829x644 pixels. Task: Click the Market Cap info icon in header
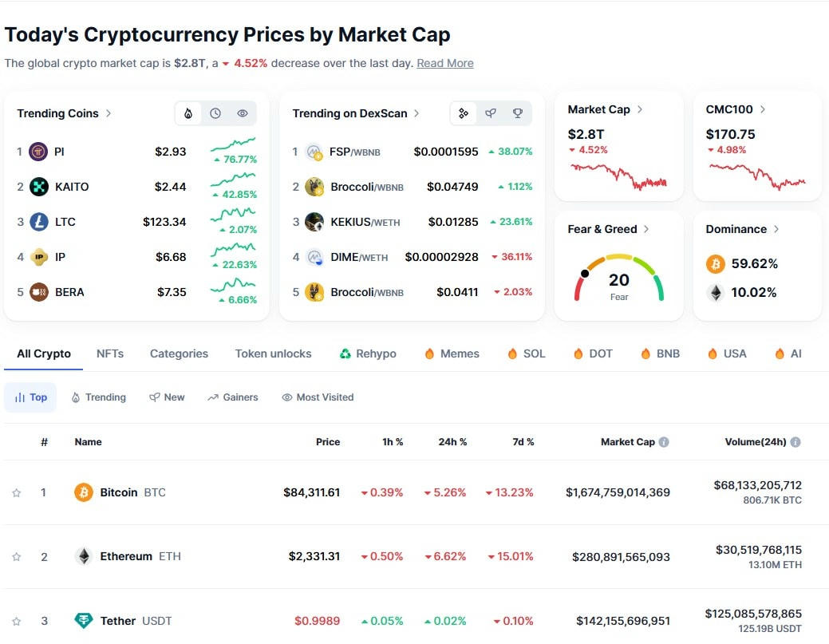[664, 442]
